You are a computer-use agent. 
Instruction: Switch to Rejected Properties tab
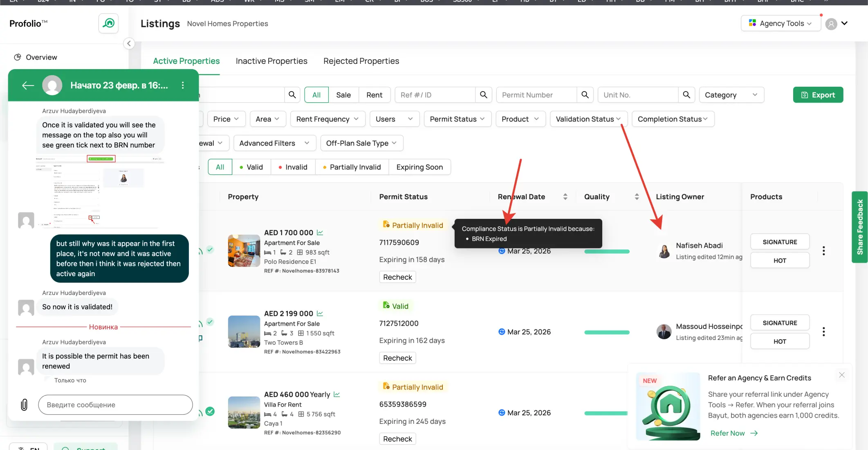pyautogui.click(x=361, y=61)
